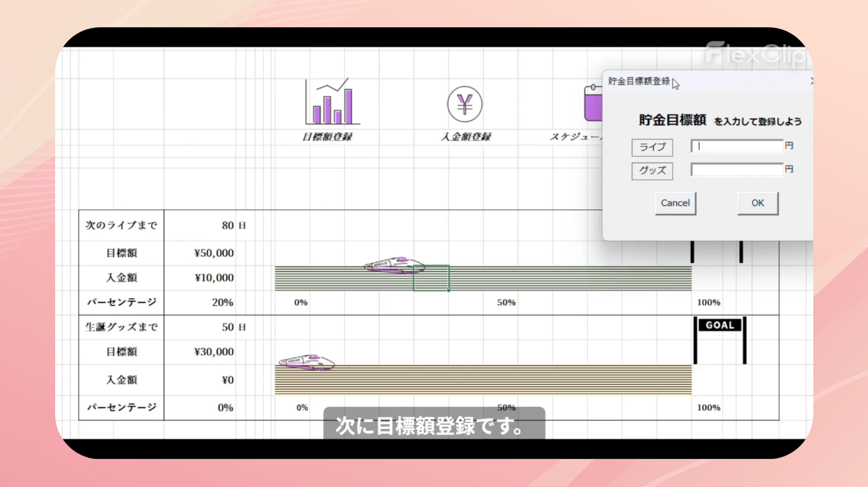This screenshot has width=868, height=487.
Task: Select the ¥50,000 live target cell
Action: (213, 253)
